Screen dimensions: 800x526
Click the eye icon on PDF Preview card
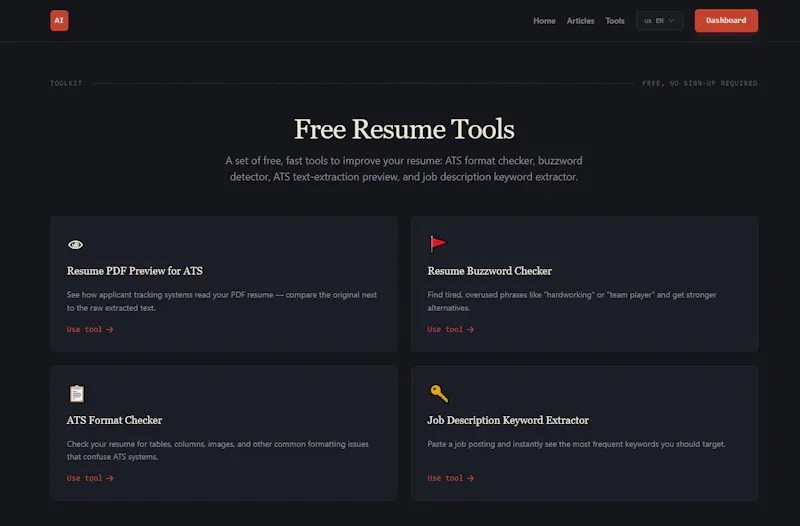[x=76, y=245]
